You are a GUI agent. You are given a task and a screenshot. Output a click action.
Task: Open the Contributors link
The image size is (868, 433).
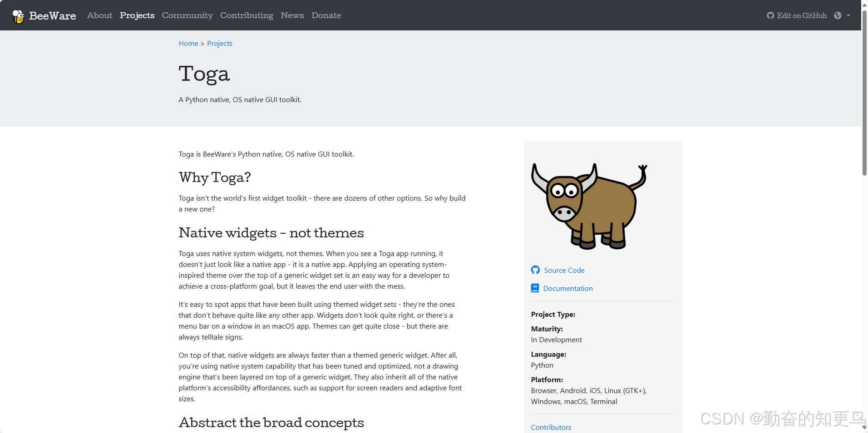[551, 428]
